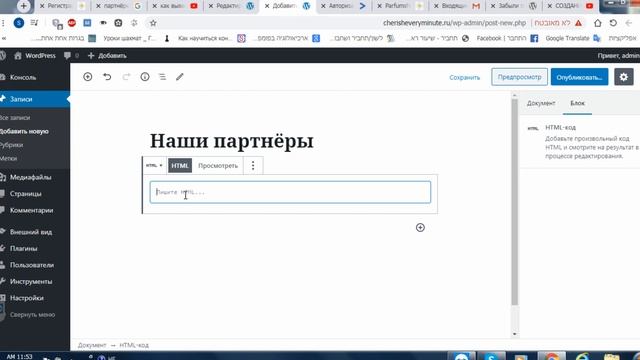Click the Предпросмотр button
The height and width of the screenshot is (360, 640).
pyautogui.click(x=519, y=77)
